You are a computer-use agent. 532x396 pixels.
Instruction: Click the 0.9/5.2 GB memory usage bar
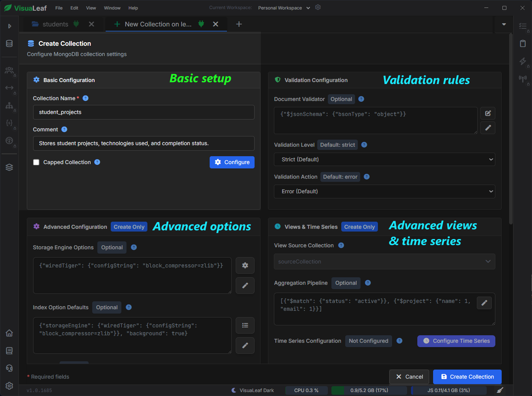tap(369, 390)
